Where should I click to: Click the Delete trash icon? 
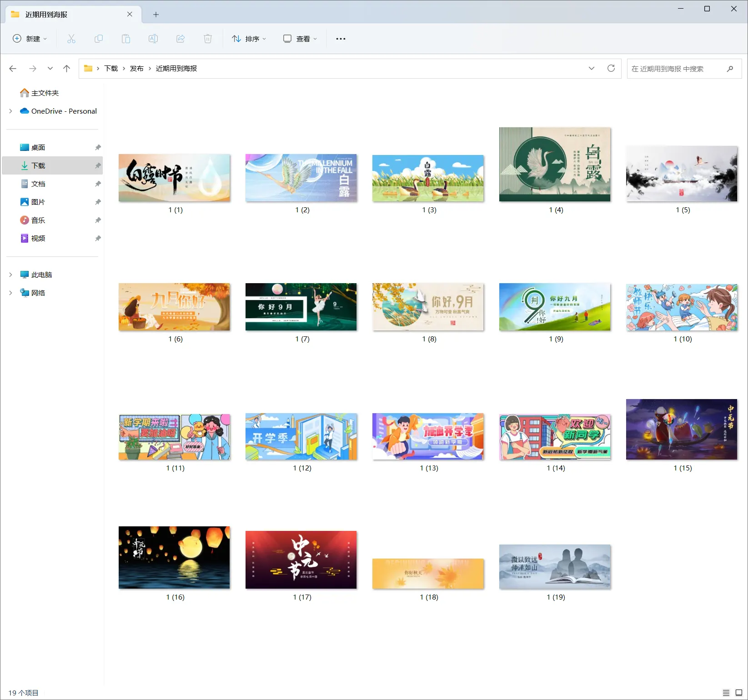point(208,39)
